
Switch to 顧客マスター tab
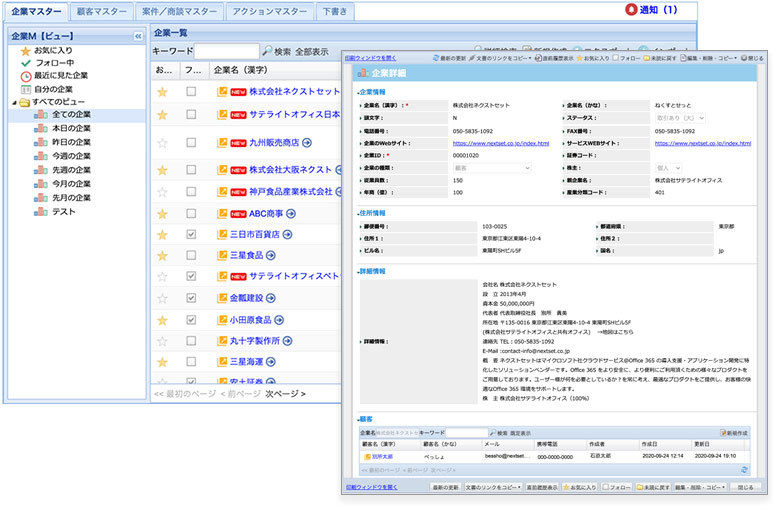[x=102, y=12]
